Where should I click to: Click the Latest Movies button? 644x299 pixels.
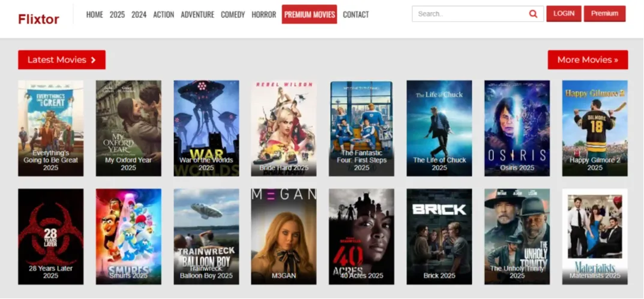click(x=62, y=60)
